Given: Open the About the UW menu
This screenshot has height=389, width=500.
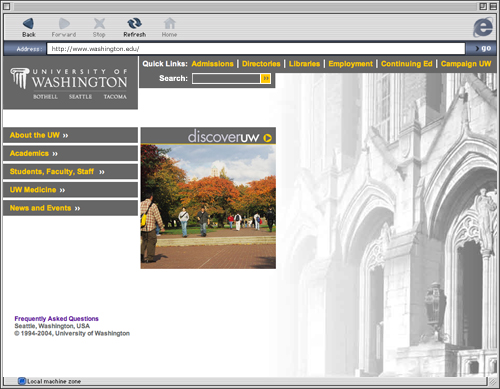Looking at the screenshot, I should (x=70, y=135).
